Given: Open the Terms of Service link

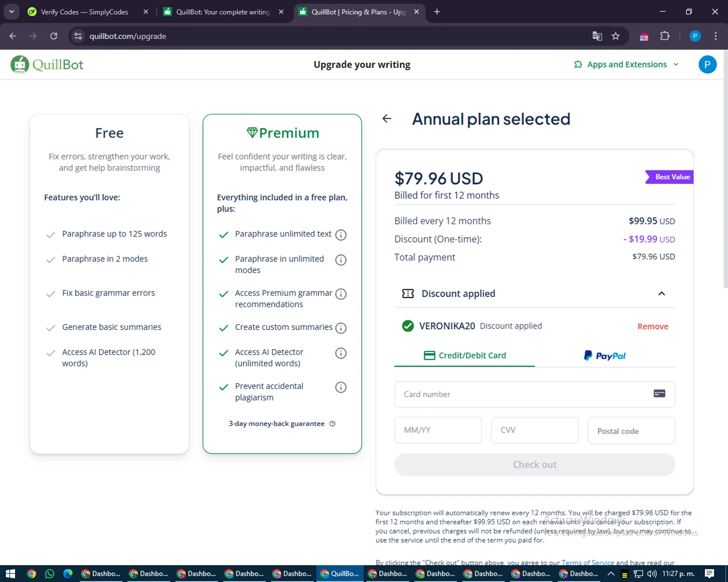Looking at the screenshot, I should tap(588, 563).
